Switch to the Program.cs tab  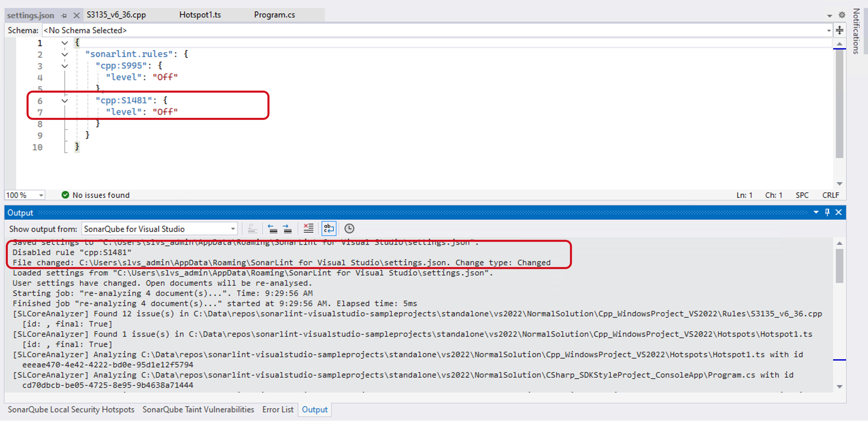(275, 15)
